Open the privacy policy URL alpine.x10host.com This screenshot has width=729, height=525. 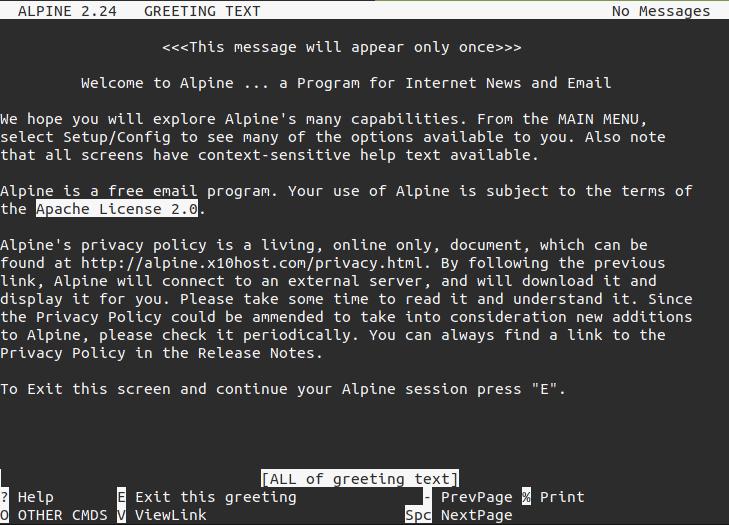[252, 263]
